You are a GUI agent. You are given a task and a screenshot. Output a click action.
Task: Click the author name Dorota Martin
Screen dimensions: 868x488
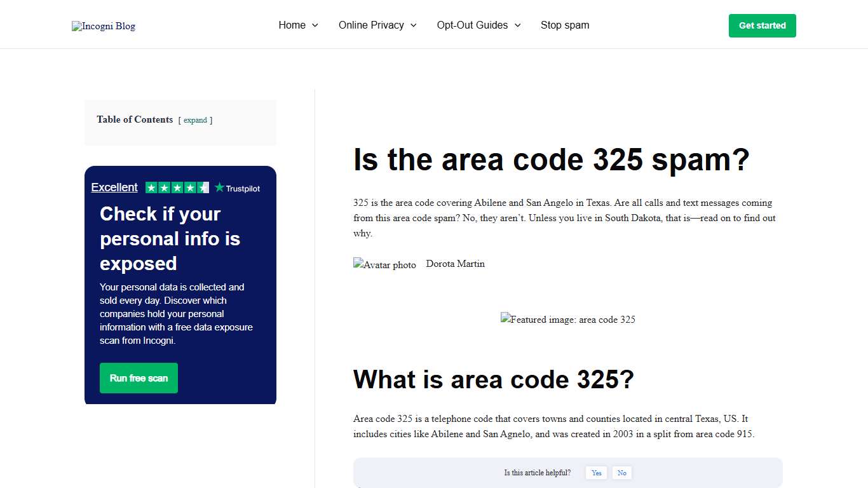(455, 264)
